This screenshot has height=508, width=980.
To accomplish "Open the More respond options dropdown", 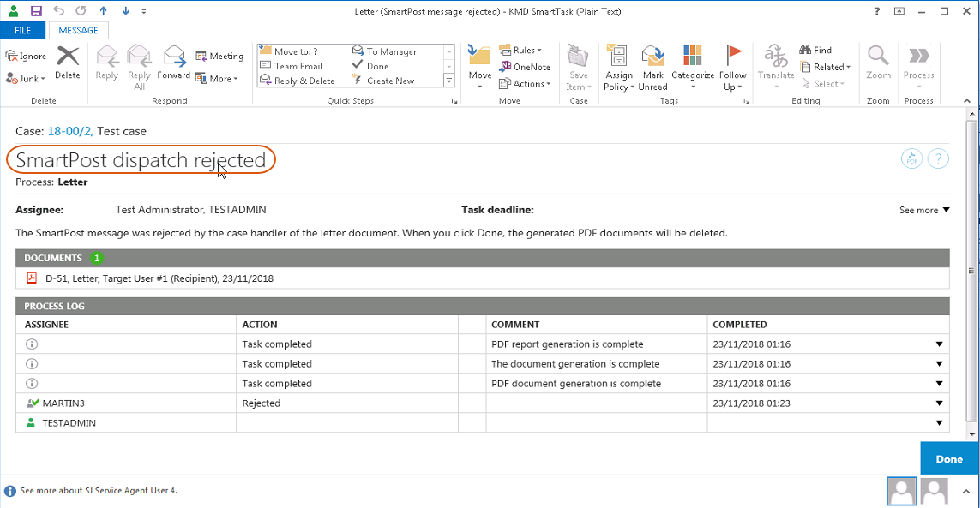I will 217,79.
